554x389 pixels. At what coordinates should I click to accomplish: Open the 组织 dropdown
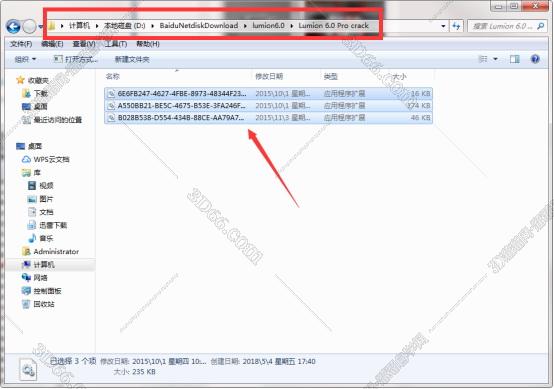click(x=25, y=59)
